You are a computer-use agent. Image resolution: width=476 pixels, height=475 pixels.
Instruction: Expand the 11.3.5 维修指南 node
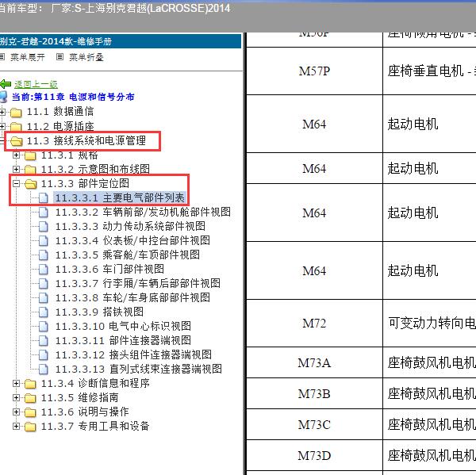[x=17, y=397]
